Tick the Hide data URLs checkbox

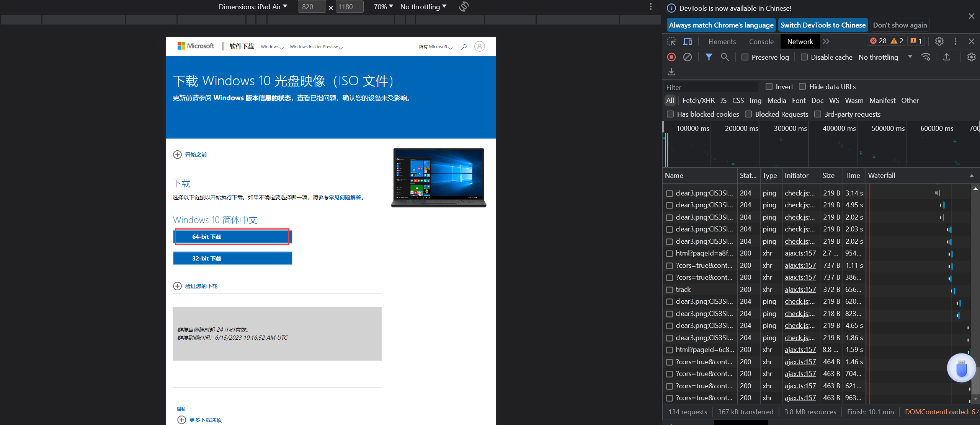(802, 86)
